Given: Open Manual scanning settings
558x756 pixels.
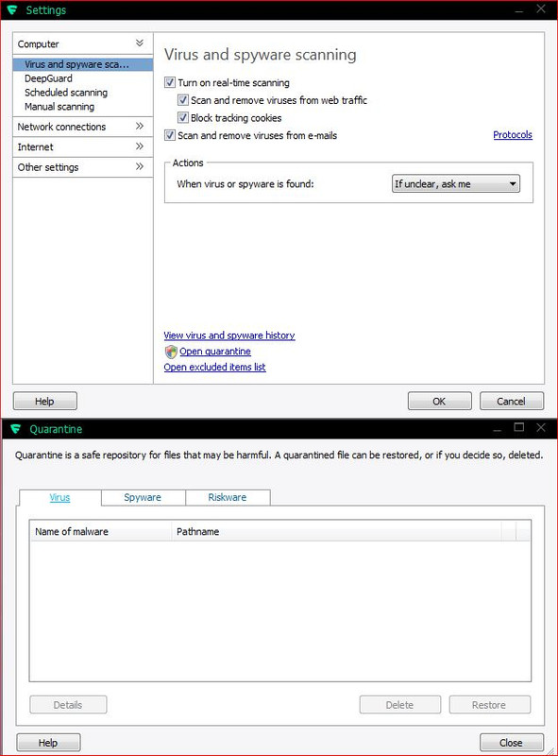Looking at the screenshot, I should point(59,106).
